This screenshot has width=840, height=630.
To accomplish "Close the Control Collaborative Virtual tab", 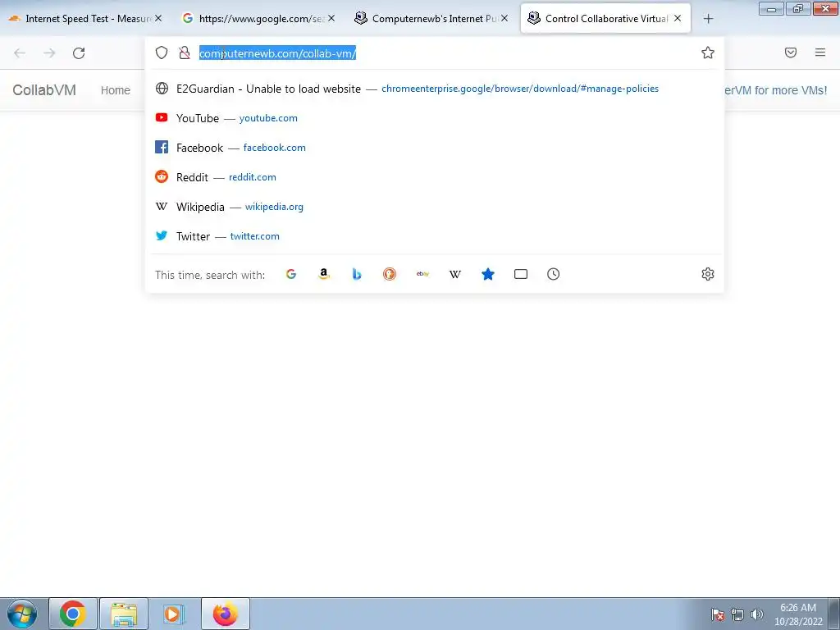I will click(678, 18).
